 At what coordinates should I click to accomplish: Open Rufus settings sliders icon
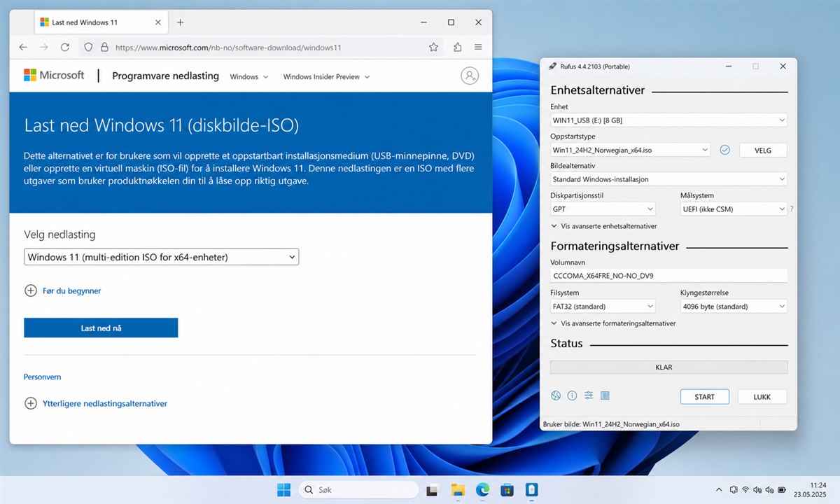pos(589,395)
